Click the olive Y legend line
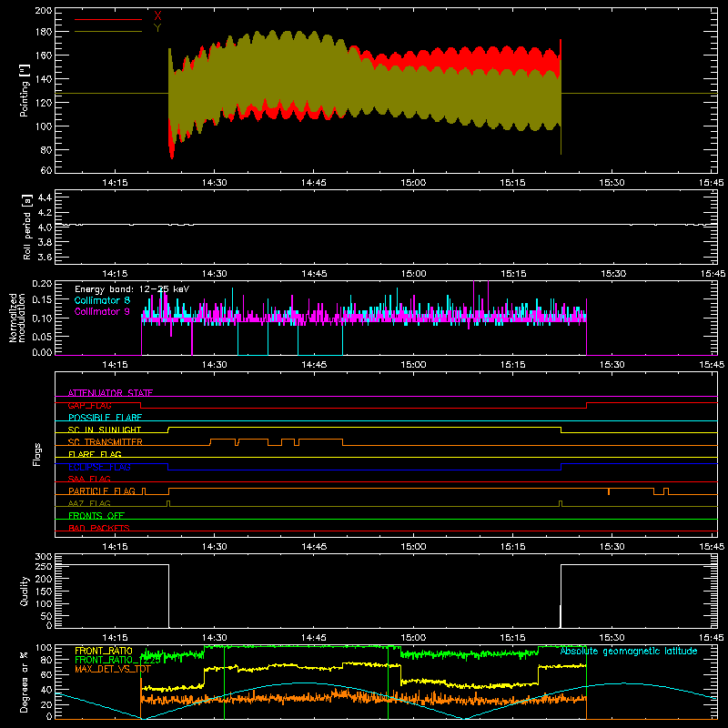This screenshot has width=728, height=728. (108, 32)
